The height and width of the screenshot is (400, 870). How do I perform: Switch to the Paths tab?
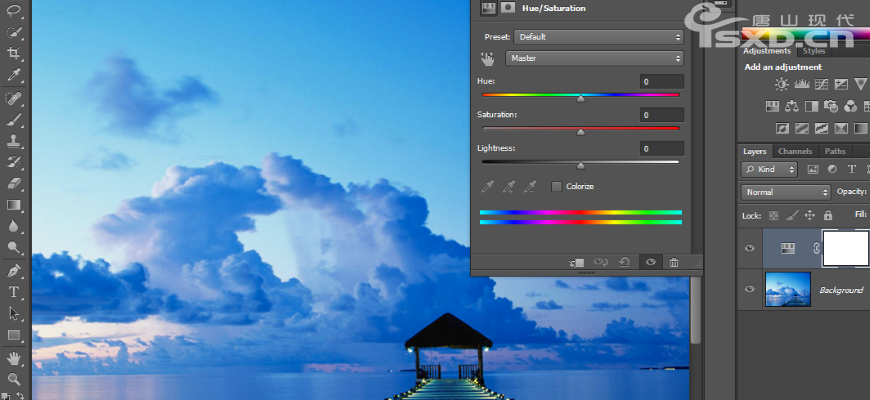point(835,151)
